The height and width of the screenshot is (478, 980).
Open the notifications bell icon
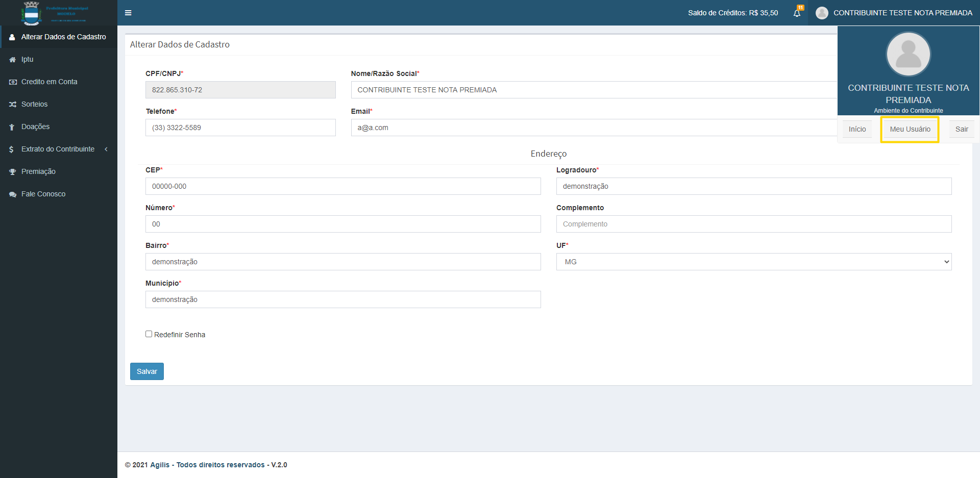797,13
